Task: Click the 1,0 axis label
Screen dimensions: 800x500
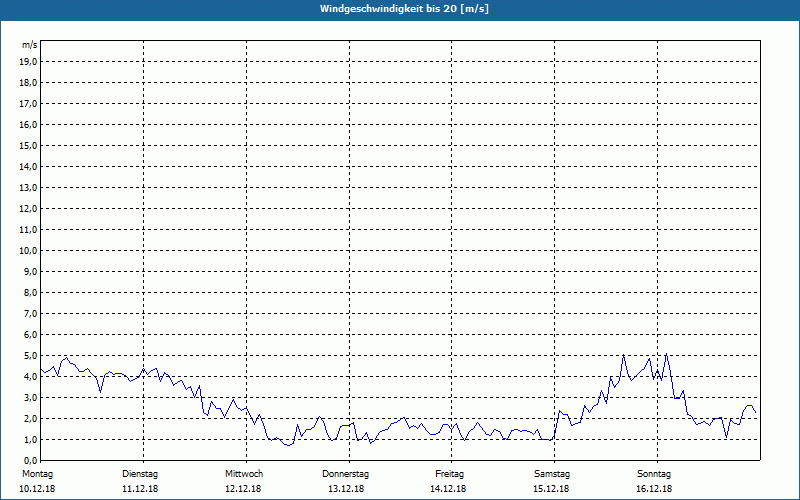Action: tap(30, 440)
